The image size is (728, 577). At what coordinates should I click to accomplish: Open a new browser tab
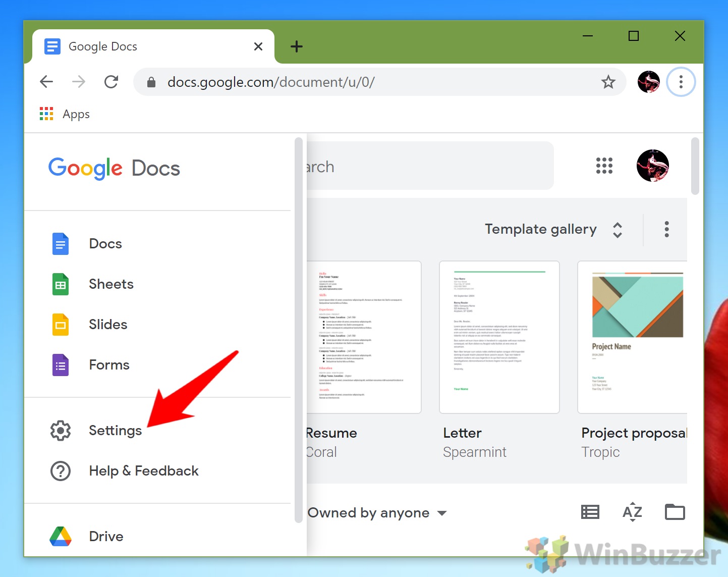point(297,46)
